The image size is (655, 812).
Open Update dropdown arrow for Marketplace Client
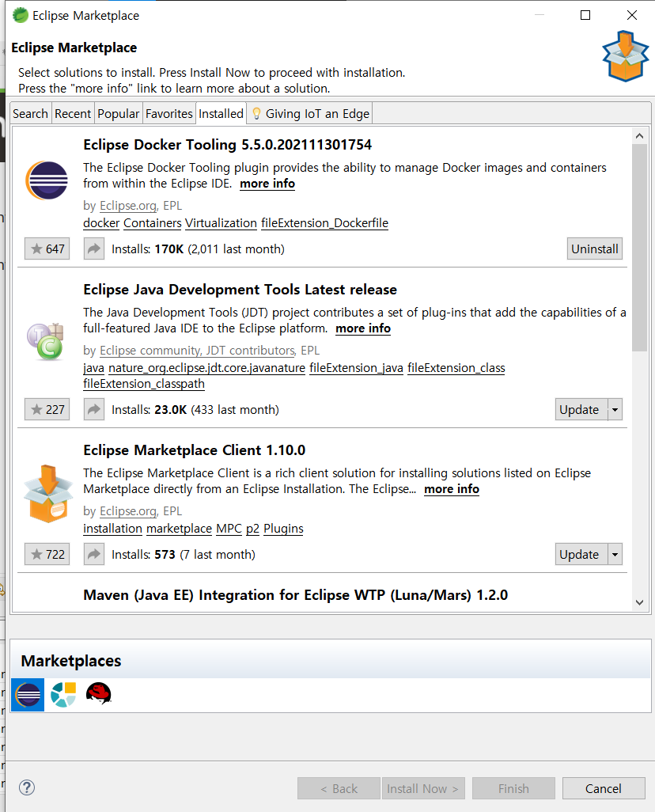tap(615, 555)
